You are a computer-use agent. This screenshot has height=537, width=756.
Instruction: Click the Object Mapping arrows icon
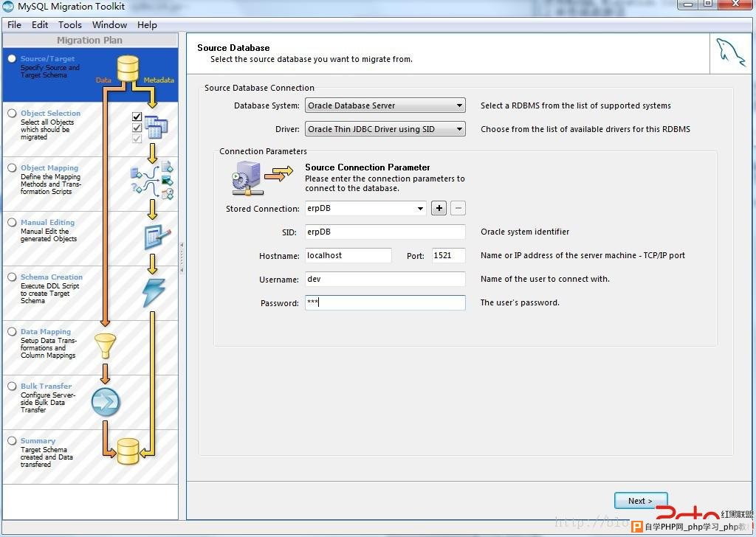click(152, 181)
